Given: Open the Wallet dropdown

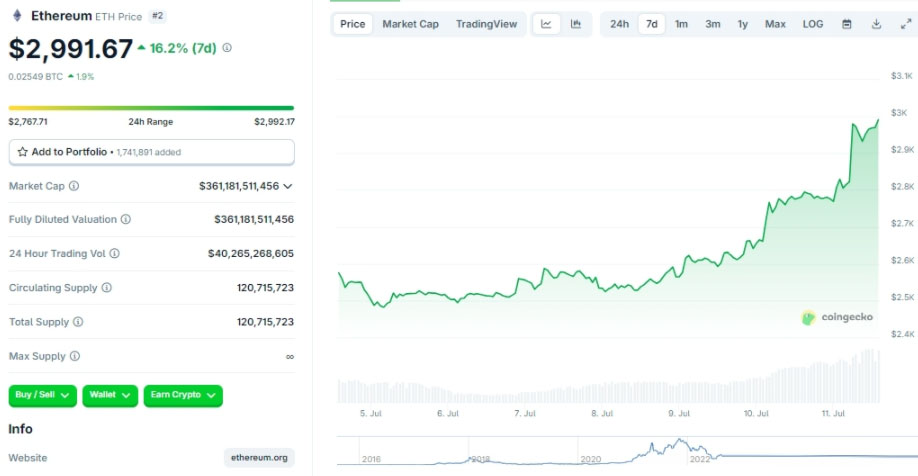Looking at the screenshot, I should (110, 395).
